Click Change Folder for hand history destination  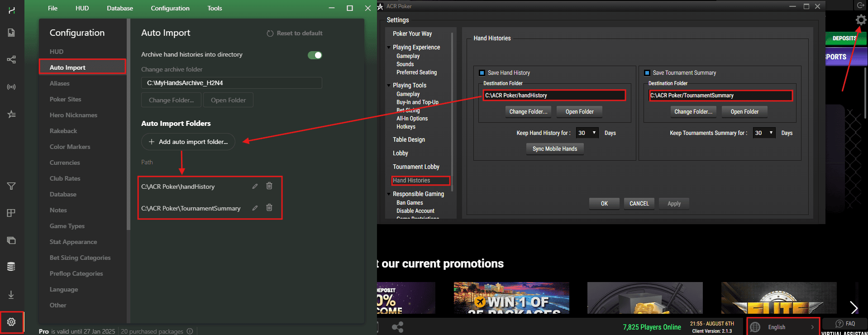pyautogui.click(x=528, y=112)
